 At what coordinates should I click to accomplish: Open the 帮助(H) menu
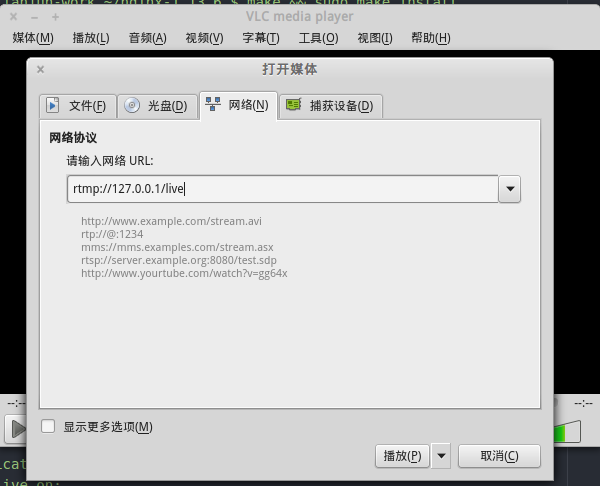tap(431, 38)
